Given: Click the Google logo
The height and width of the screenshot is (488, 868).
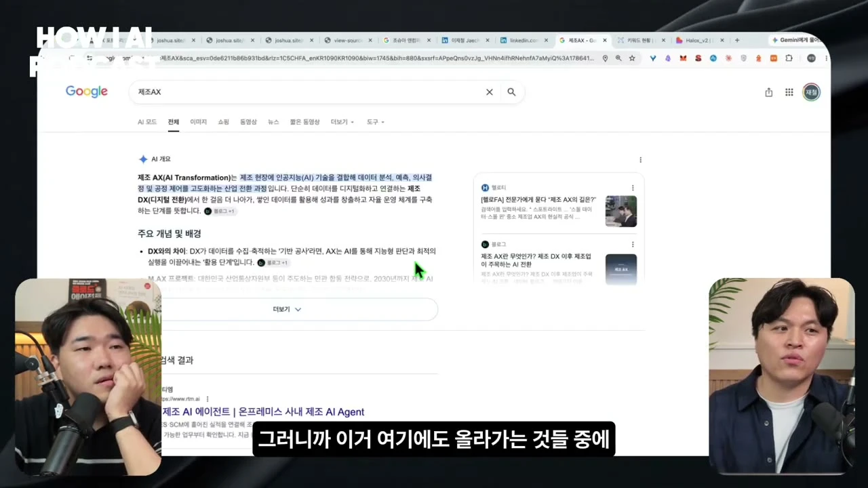Looking at the screenshot, I should (x=87, y=91).
